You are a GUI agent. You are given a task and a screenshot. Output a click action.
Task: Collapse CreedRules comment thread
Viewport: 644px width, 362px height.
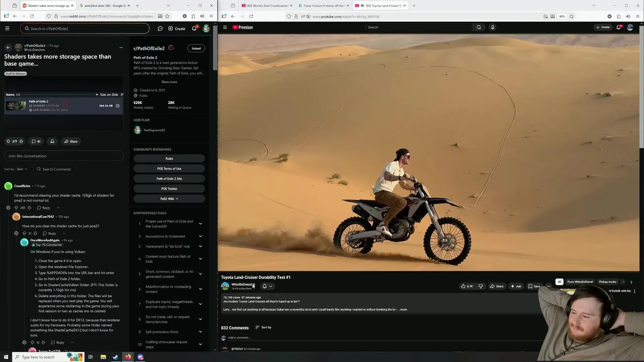pos(8,208)
